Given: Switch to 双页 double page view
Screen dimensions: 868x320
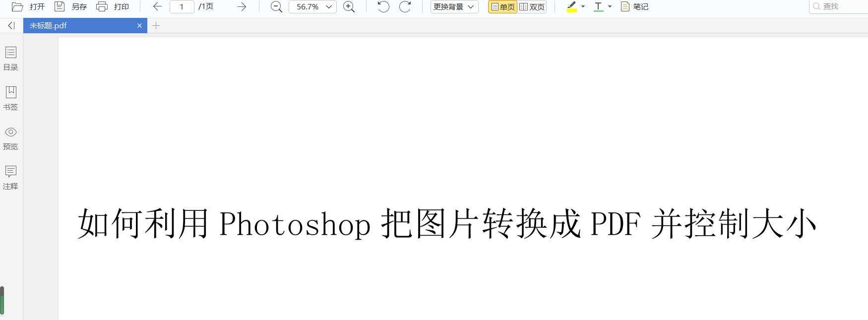Looking at the screenshot, I should click(x=532, y=6).
